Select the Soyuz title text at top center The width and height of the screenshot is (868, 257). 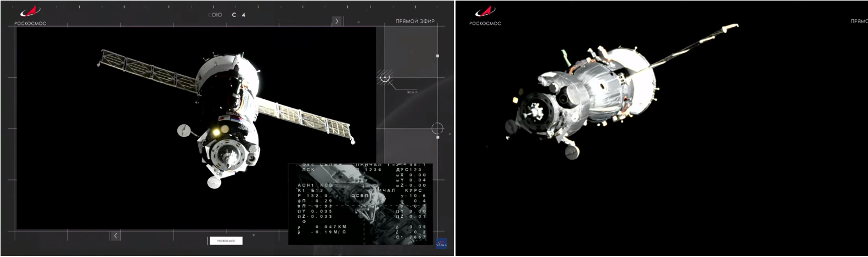227,15
